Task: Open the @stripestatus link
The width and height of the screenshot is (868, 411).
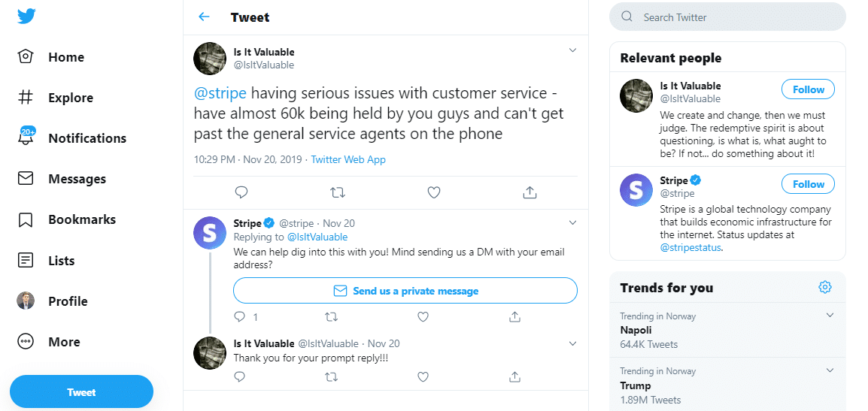Action: [690, 247]
